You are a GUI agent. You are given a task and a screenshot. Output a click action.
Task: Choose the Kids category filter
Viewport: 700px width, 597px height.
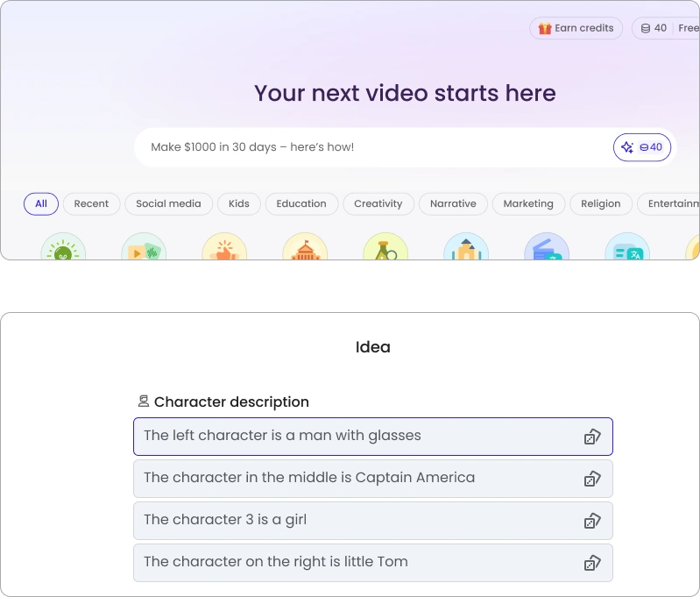coord(239,203)
